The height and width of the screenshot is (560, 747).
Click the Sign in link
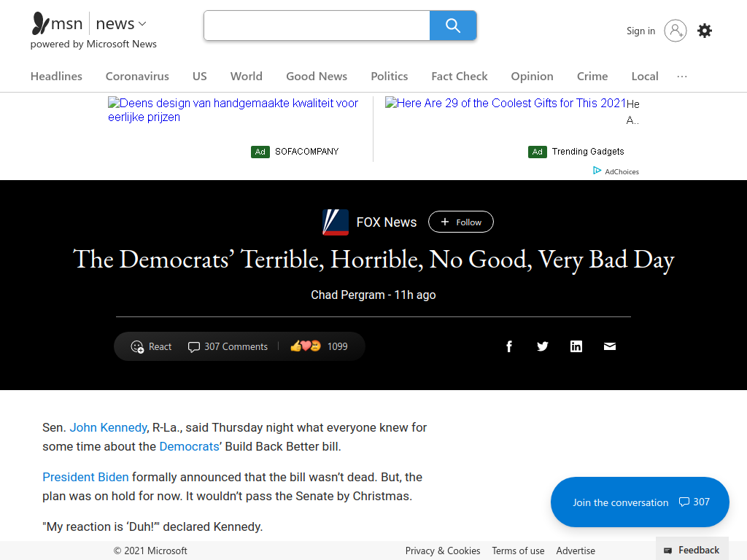point(640,31)
